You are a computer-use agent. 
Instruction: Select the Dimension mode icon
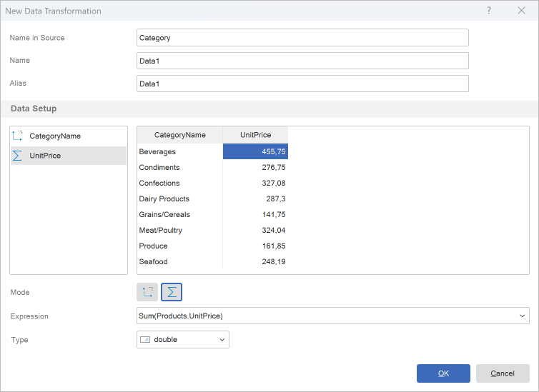tap(147, 292)
